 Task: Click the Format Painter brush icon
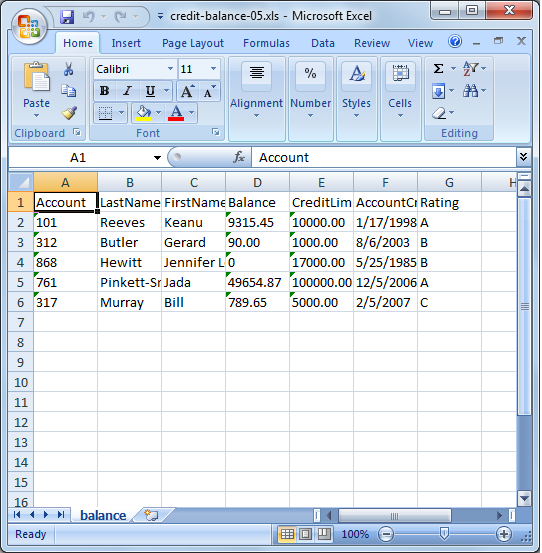pos(69,113)
